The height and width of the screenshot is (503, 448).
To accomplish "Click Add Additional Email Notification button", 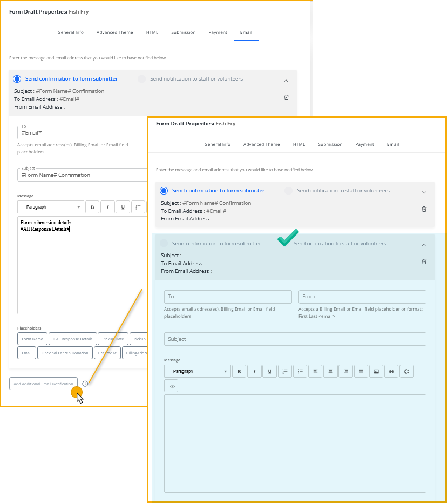I will click(43, 384).
